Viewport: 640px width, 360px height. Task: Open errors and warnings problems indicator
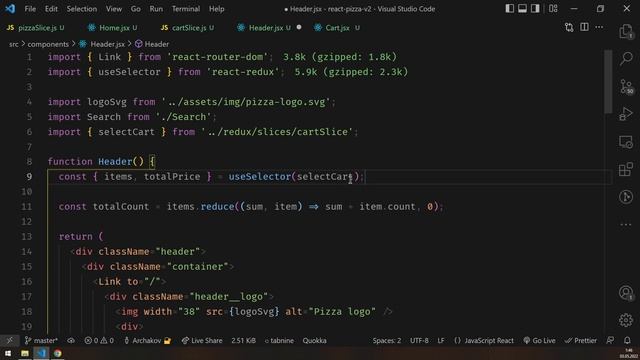99,340
